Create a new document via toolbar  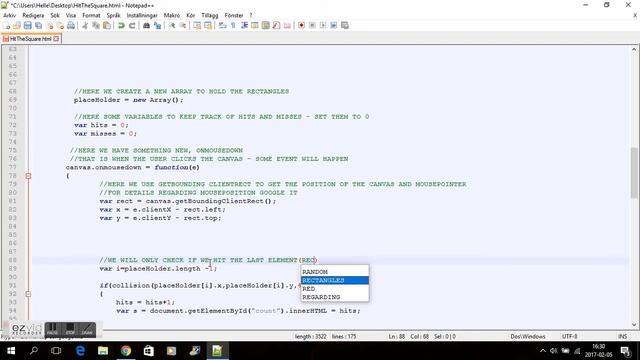tap(7, 25)
